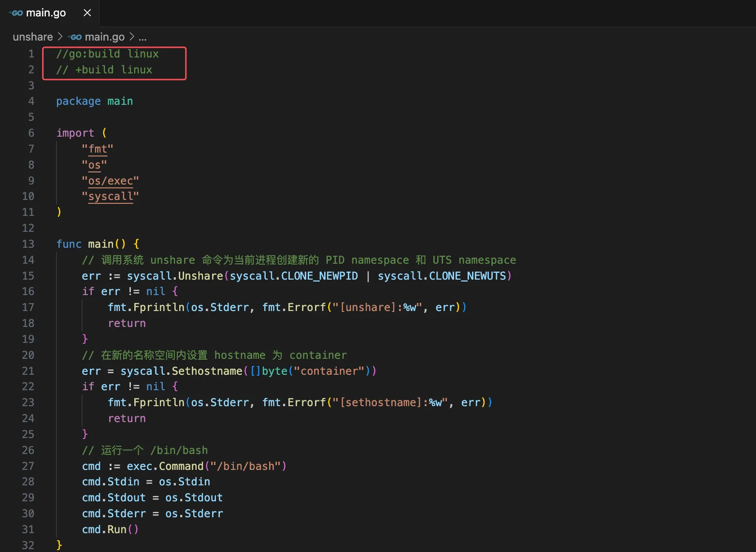The width and height of the screenshot is (756, 552).
Task: Select the main.go editor tab
Action: (46, 13)
